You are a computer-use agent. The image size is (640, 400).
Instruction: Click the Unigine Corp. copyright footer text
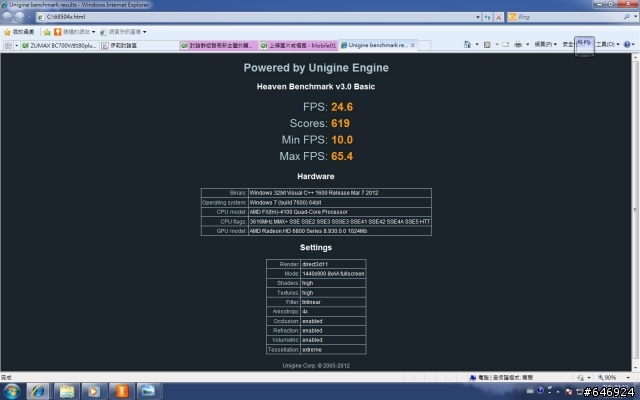316,366
